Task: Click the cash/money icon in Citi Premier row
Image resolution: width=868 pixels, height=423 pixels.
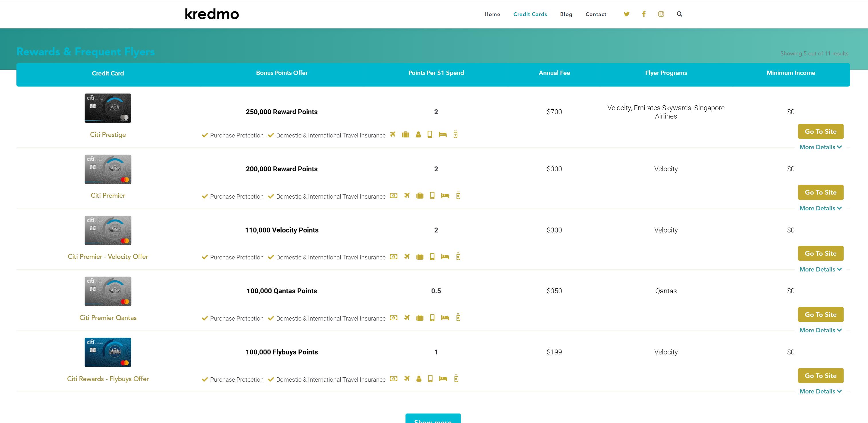Action: pyautogui.click(x=393, y=196)
